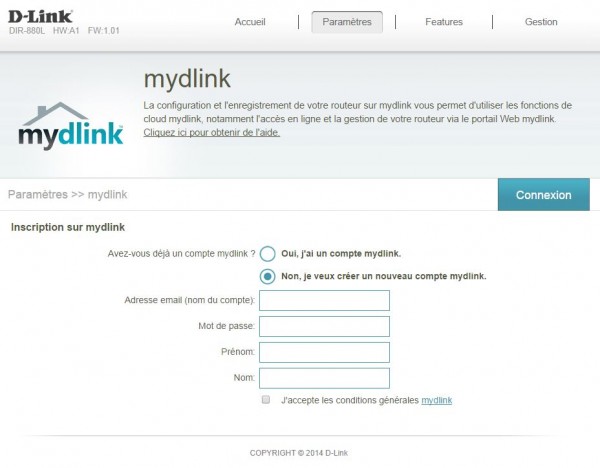
Task: Focus the Adresse email input field
Action: [324, 300]
